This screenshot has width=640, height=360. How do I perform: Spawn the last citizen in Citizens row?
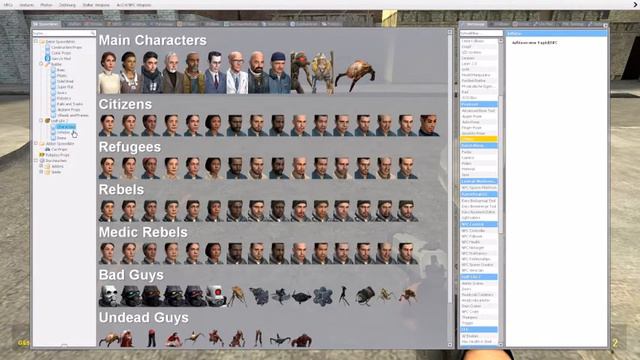coord(429,125)
